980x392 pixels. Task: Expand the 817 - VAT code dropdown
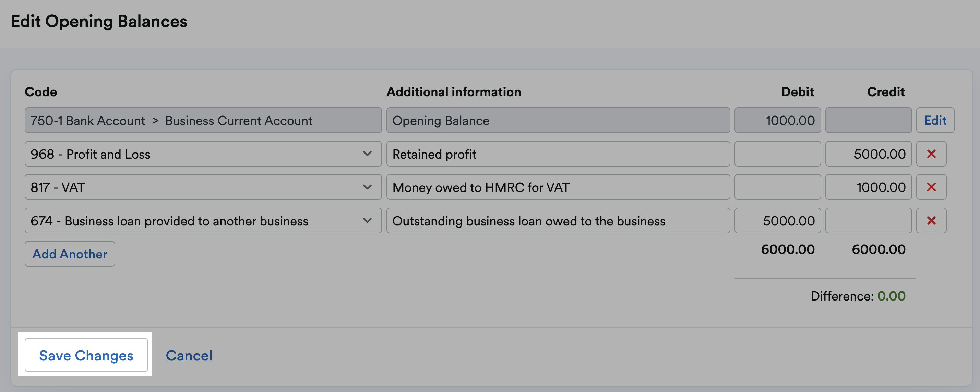[203, 187]
